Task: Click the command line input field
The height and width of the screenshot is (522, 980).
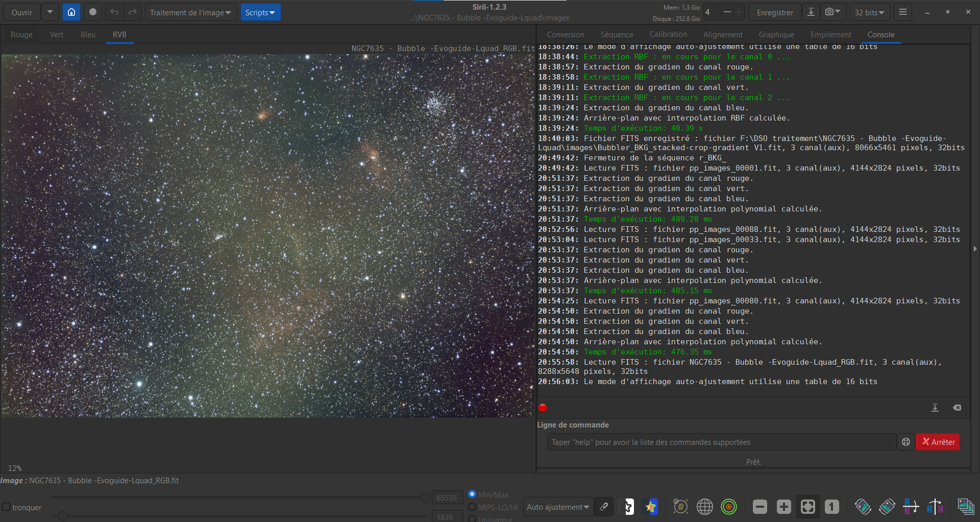Action: (721, 442)
